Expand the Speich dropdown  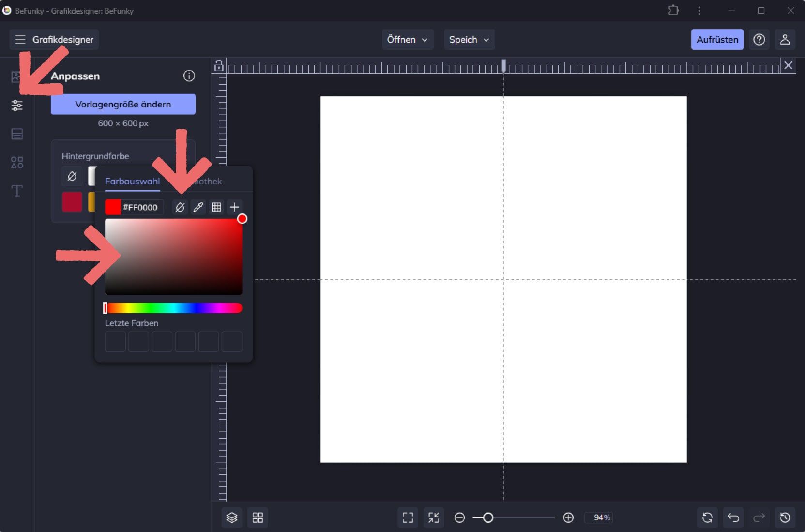click(469, 40)
